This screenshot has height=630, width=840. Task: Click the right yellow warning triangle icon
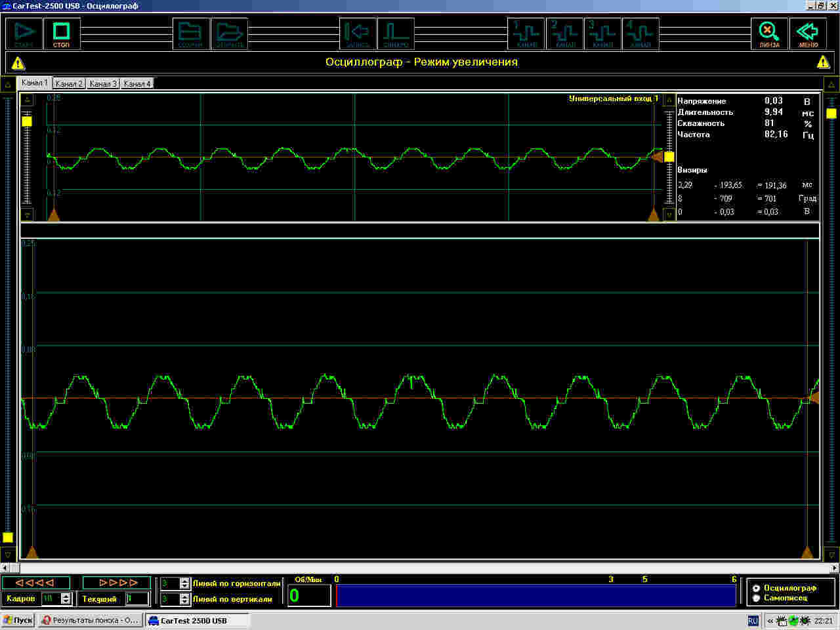point(823,62)
